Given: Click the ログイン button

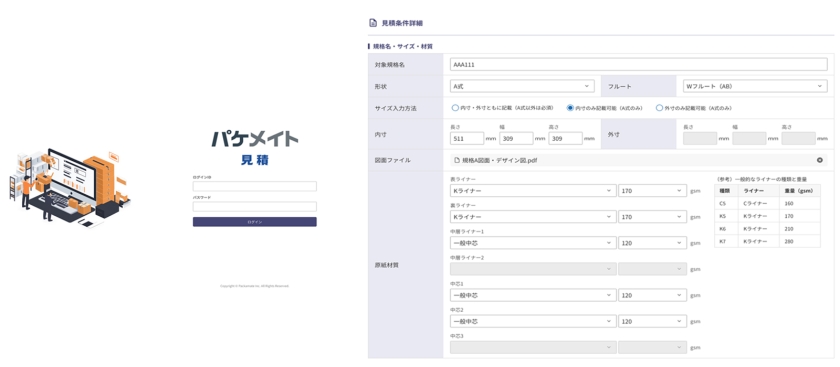Looking at the screenshot, I should coord(254,222).
